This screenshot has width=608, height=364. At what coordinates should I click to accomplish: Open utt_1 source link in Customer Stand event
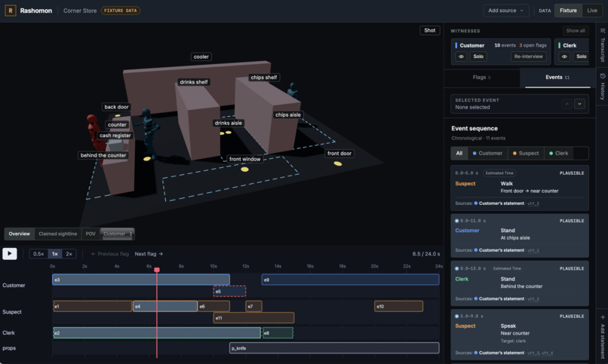coord(533,250)
